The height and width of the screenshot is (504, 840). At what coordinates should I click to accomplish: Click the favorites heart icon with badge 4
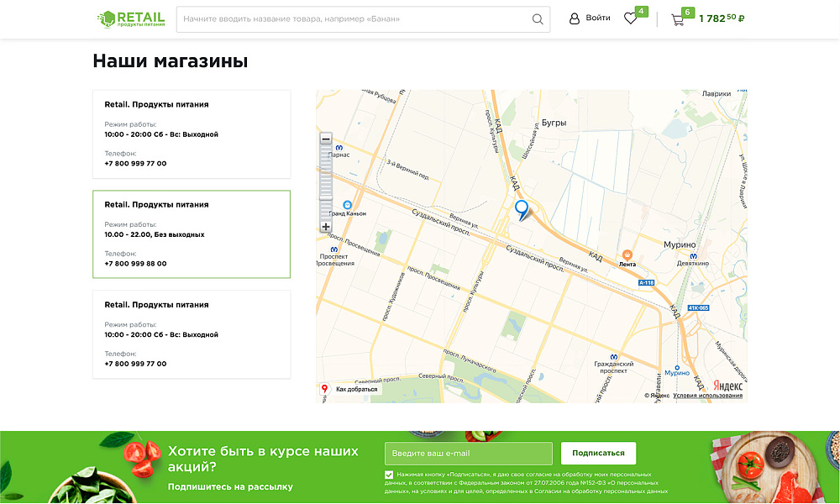631,18
